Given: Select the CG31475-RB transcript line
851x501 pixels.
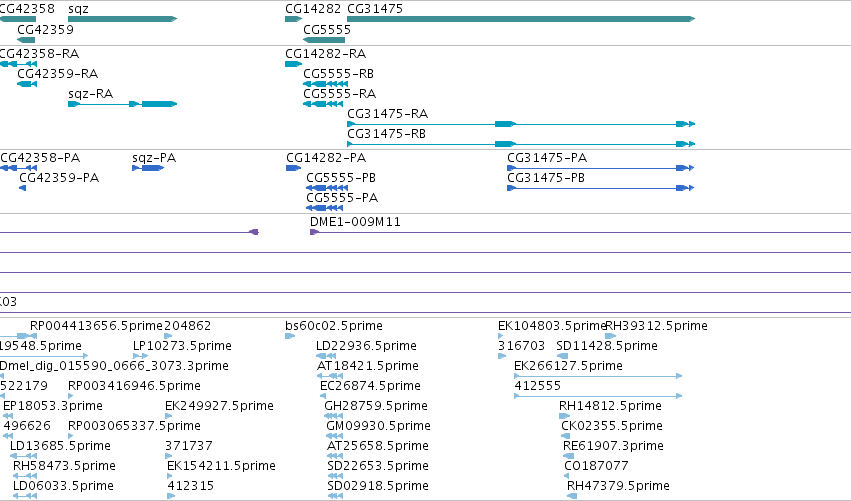Looking at the screenshot, I should click(521, 144).
